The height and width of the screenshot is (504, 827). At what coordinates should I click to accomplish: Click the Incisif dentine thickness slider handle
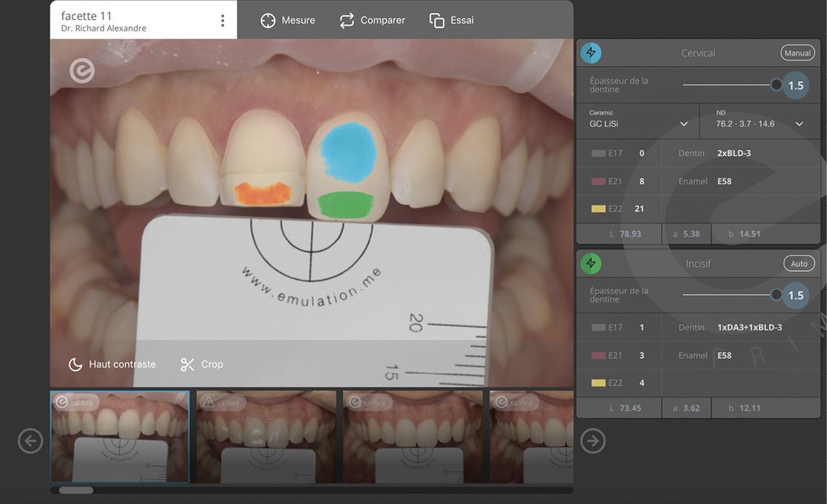[776, 294]
